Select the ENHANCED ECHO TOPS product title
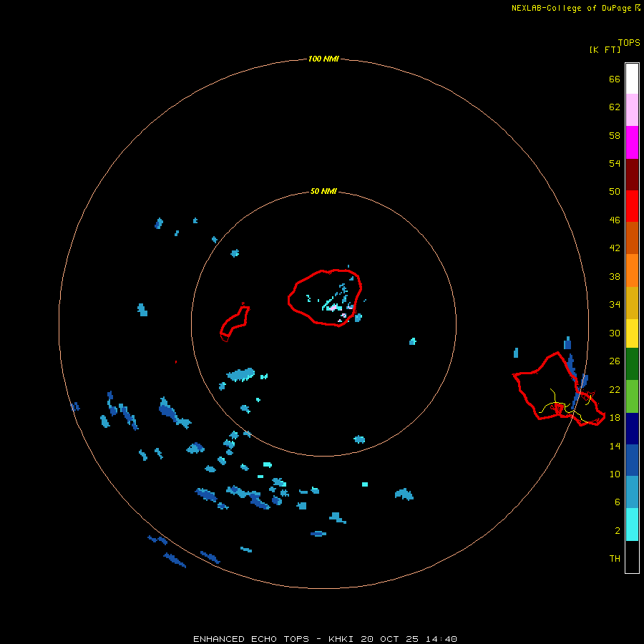Image resolution: width=644 pixels, height=644 pixels. [251, 639]
